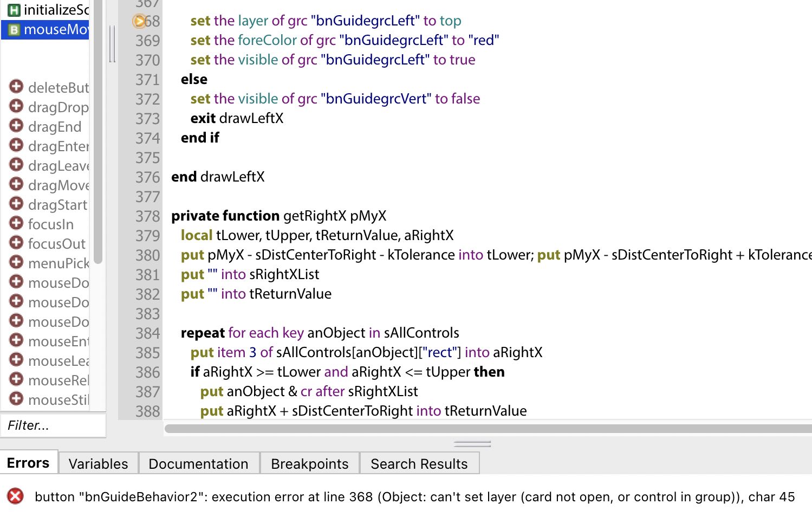Viewport: 812px width, 517px height.
Task: Click the green H icon beside initializeSc
Action: 14,10
